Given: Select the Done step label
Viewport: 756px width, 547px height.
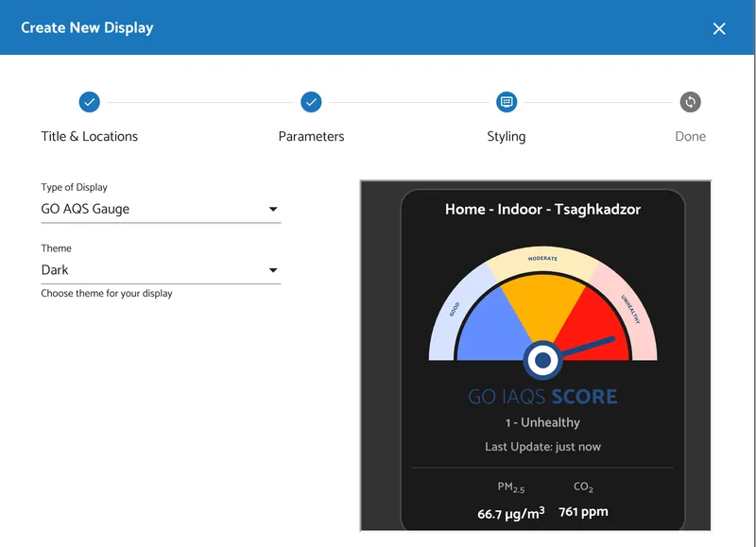Looking at the screenshot, I should pyautogui.click(x=691, y=136).
